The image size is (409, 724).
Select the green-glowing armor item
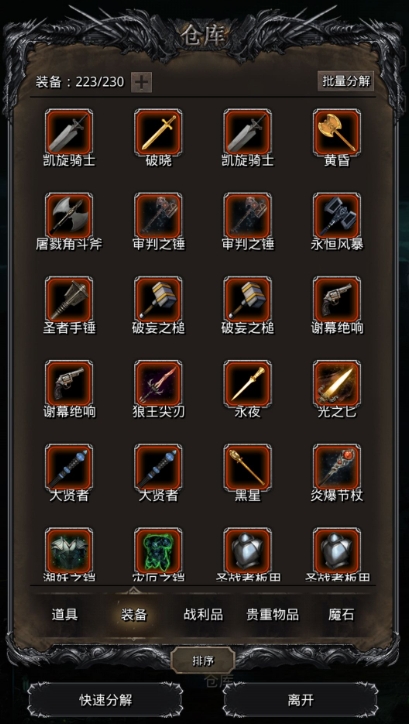coord(158,551)
